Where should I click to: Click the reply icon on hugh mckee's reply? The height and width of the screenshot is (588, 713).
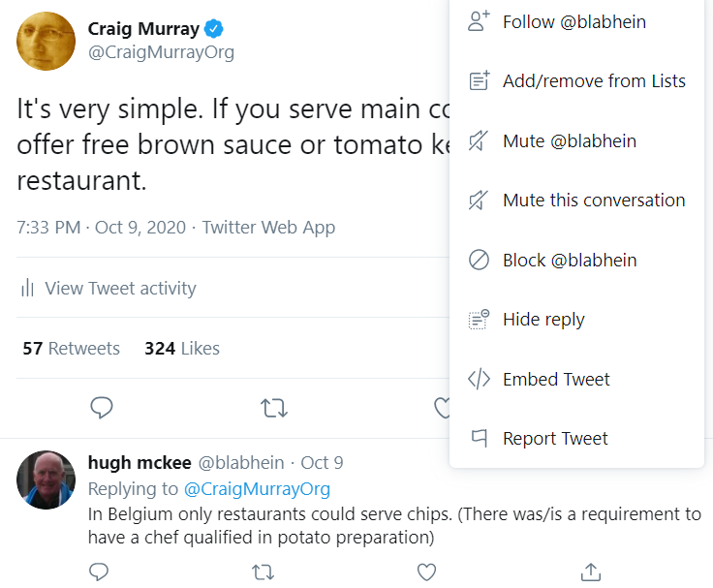pos(99,573)
